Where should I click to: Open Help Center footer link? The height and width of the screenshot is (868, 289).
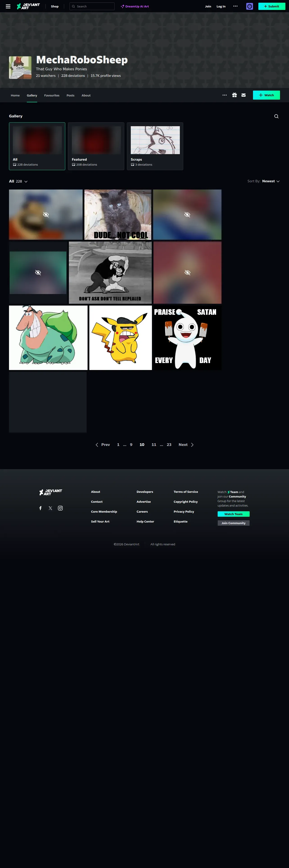(145, 522)
